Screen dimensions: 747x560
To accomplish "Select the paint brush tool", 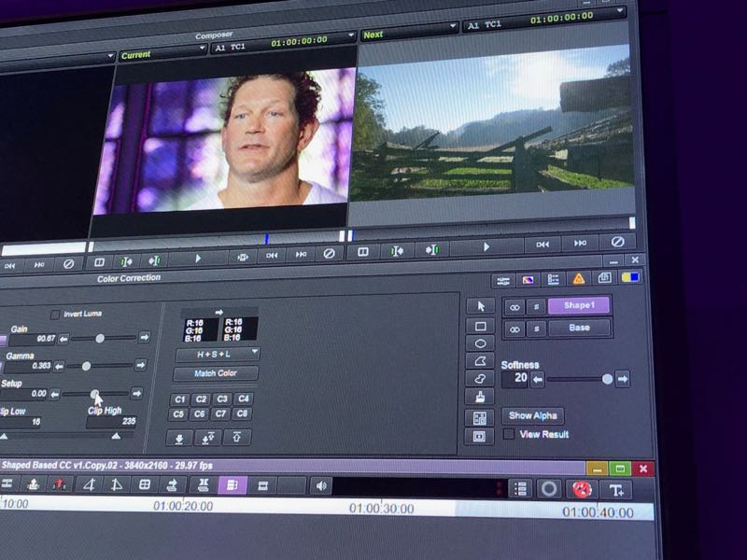I will pos(480,398).
